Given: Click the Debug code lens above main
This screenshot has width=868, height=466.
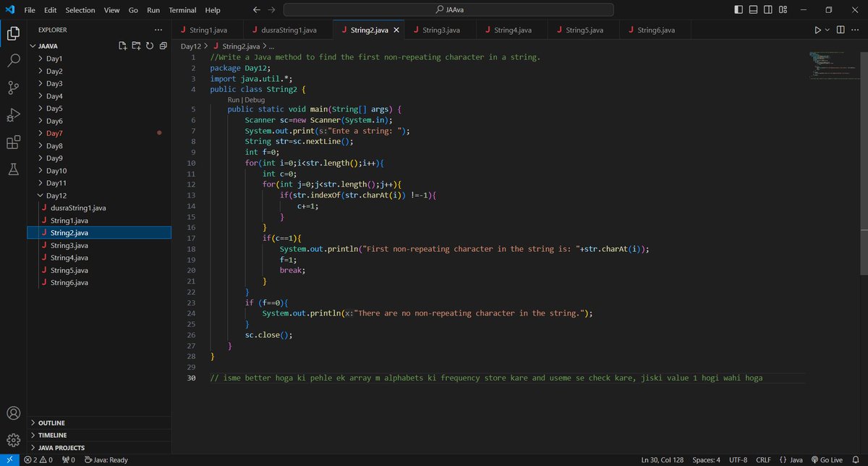Looking at the screenshot, I should pos(255,100).
